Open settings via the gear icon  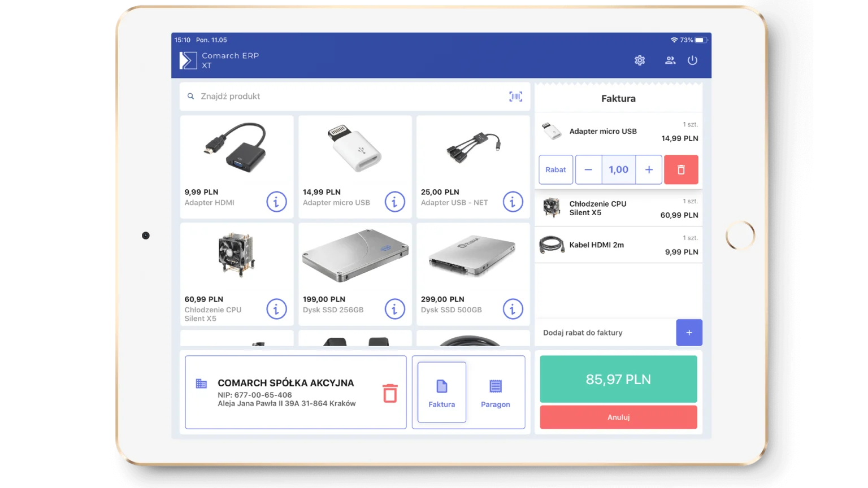coord(639,60)
